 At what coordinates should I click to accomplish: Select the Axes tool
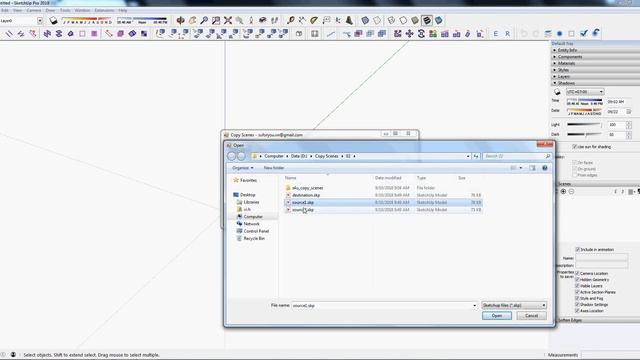[338, 20]
